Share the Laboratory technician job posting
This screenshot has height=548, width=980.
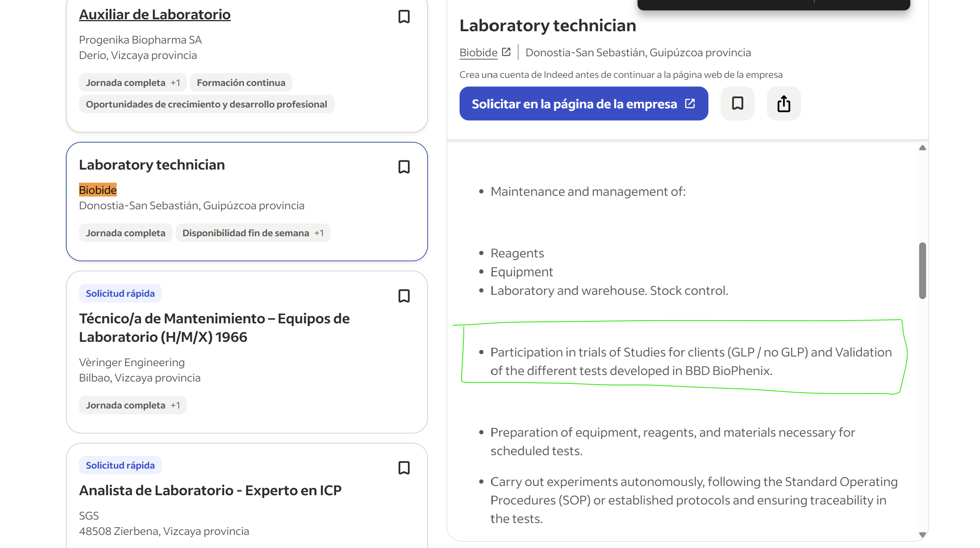(784, 103)
